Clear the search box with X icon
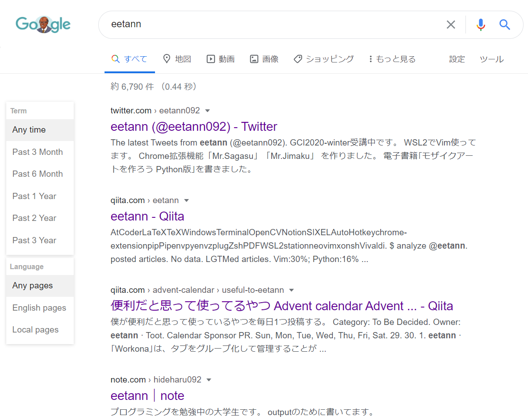Image resolution: width=528 pixels, height=420 pixels. [x=451, y=25]
